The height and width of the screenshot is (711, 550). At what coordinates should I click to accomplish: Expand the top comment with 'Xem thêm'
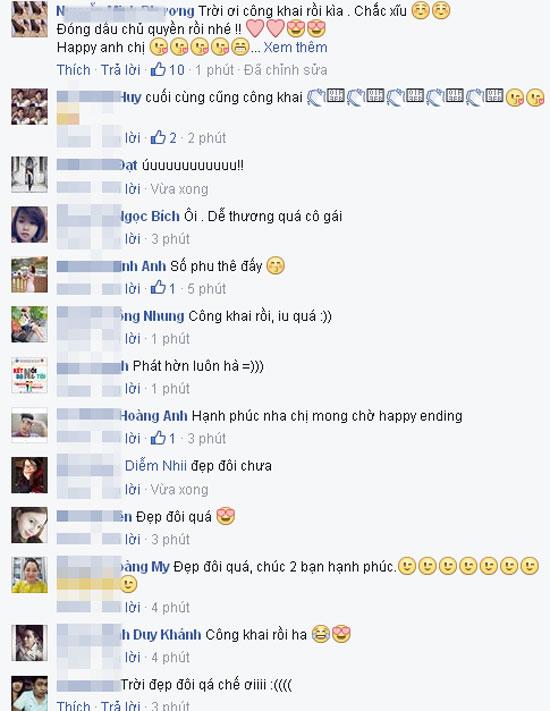[x=295, y=47]
